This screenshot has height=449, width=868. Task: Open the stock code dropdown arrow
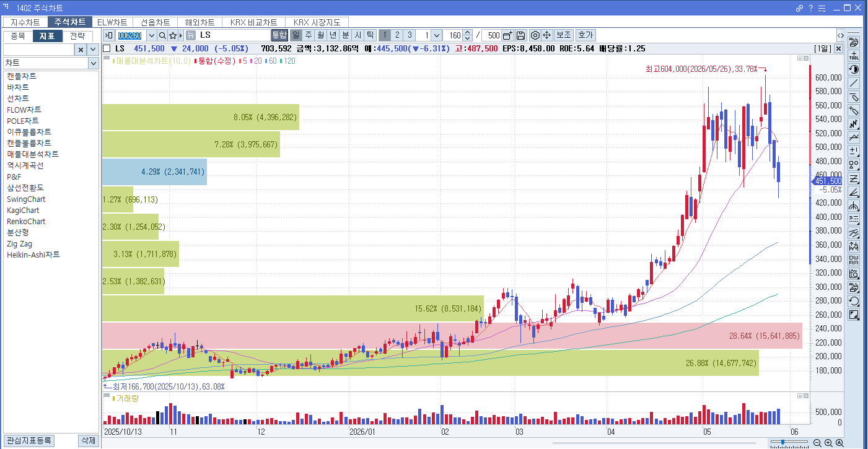click(151, 35)
